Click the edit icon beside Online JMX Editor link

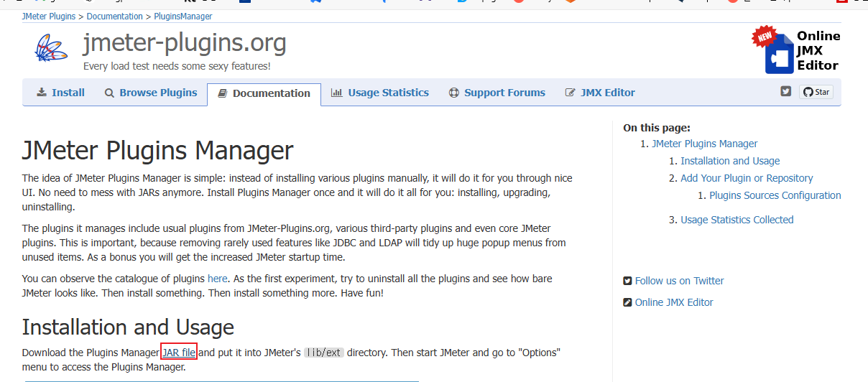(628, 302)
